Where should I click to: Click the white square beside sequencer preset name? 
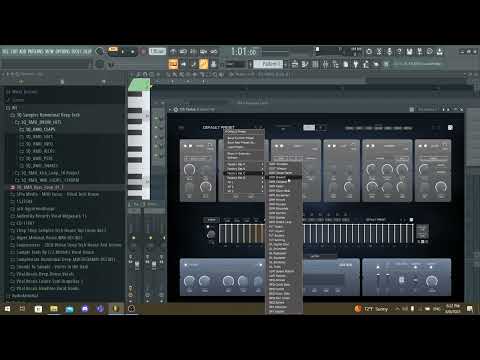pyautogui.click(x=411, y=220)
